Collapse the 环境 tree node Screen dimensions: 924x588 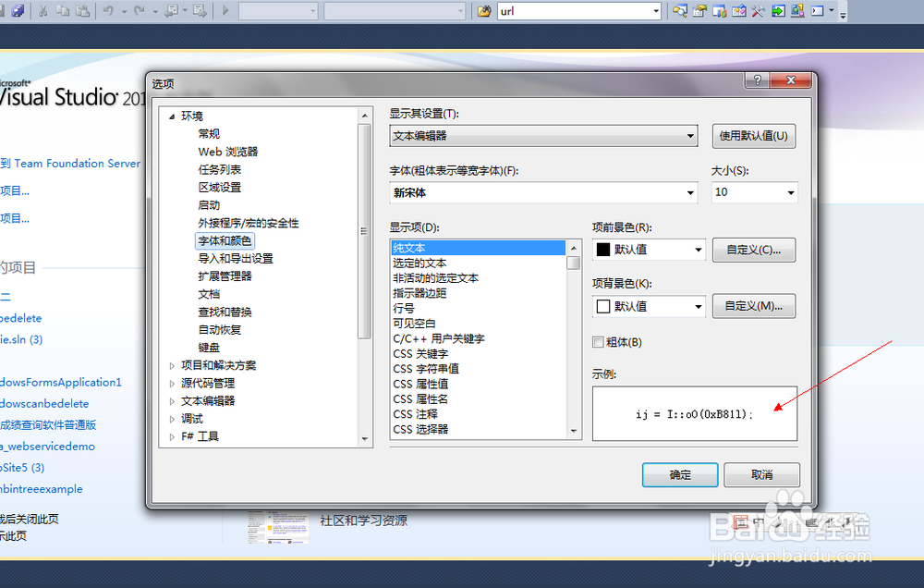(x=172, y=116)
